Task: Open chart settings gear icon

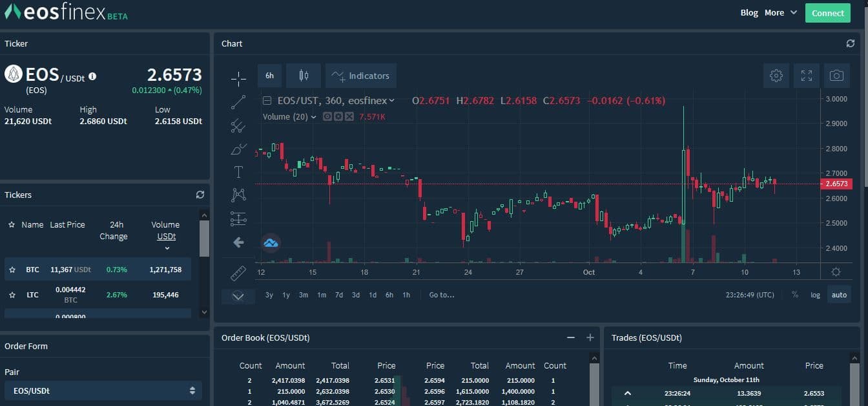Action: click(776, 76)
